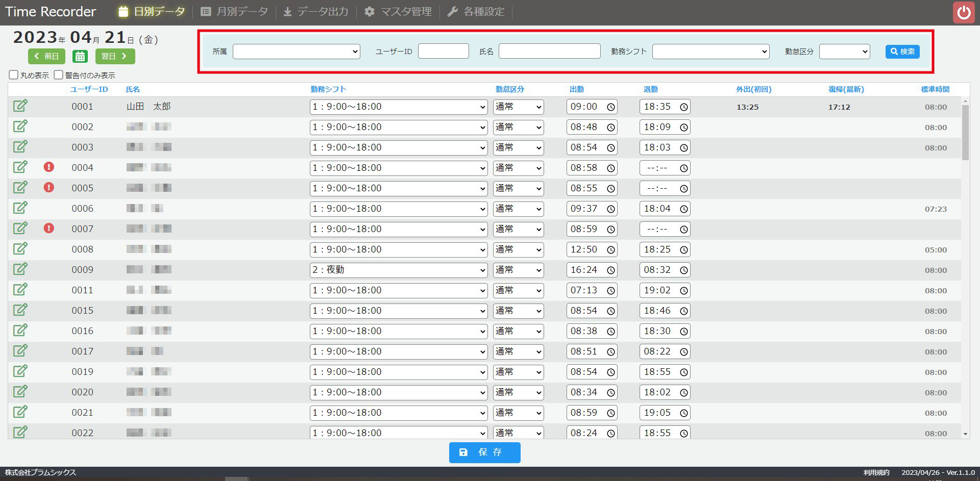The height and width of the screenshot is (481, 980).
Task: Go to previous day with 前日
Action: tap(46, 56)
